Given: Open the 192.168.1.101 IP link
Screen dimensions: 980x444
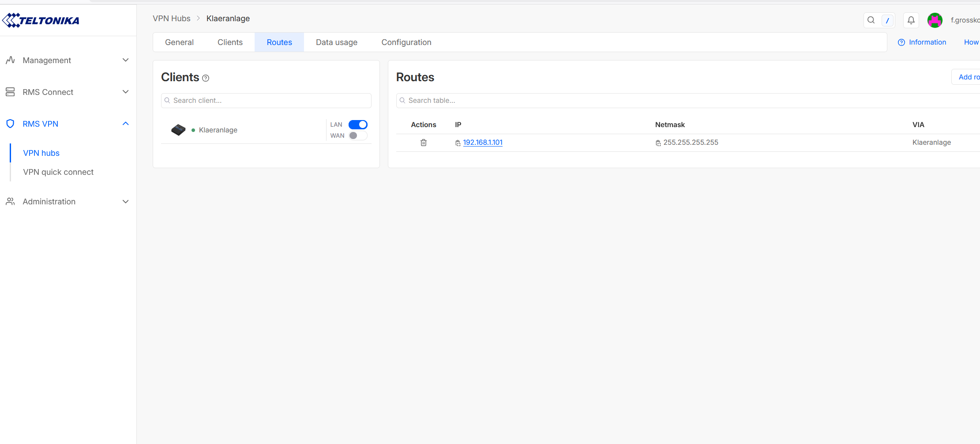Looking at the screenshot, I should [483, 142].
